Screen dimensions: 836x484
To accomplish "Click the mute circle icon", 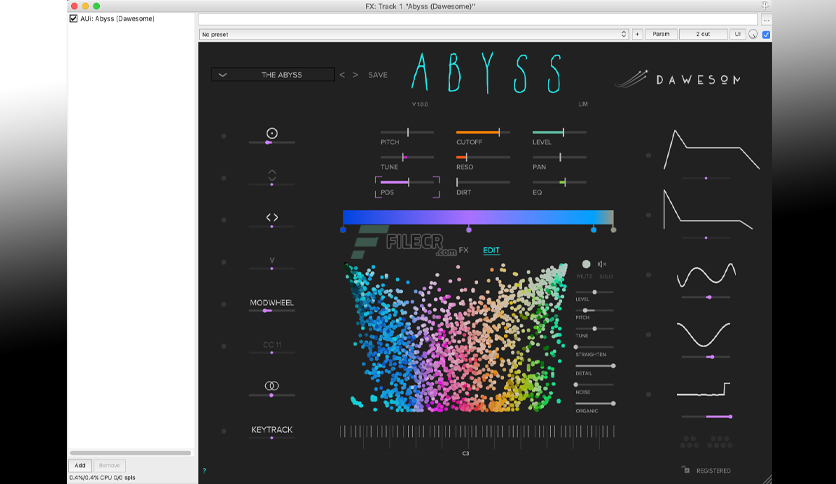I will (x=586, y=264).
